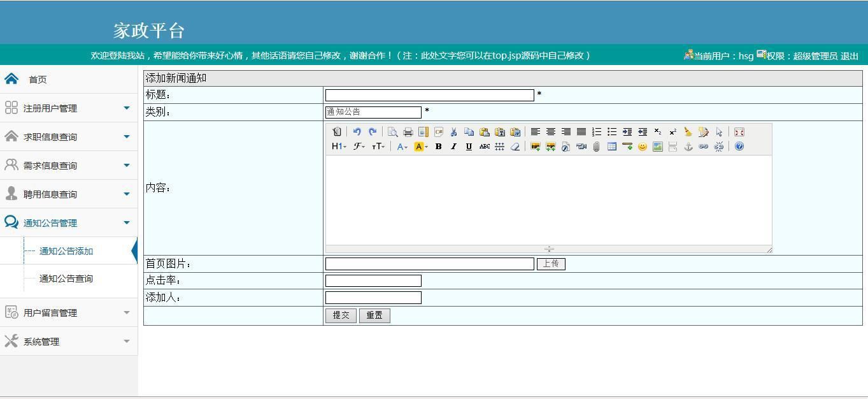Click the 上传 upload button
This screenshot has height=399, width=868.
551,264
